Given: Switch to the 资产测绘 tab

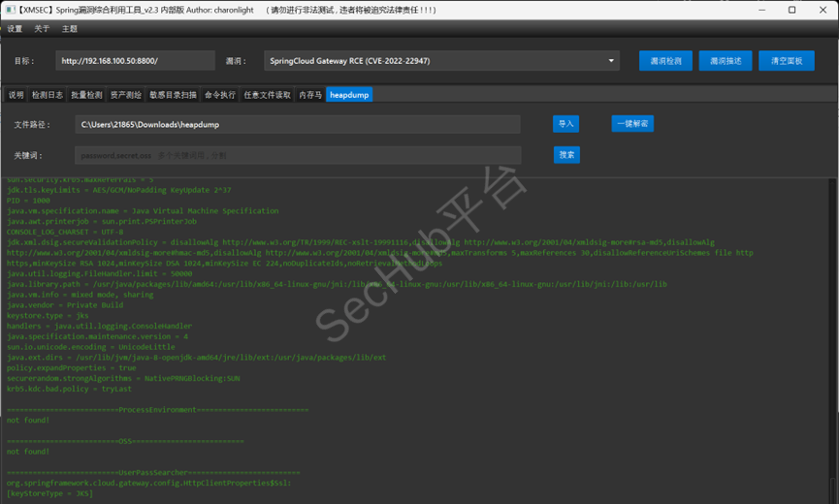Looking at the screenshot, I should point(126,95).
